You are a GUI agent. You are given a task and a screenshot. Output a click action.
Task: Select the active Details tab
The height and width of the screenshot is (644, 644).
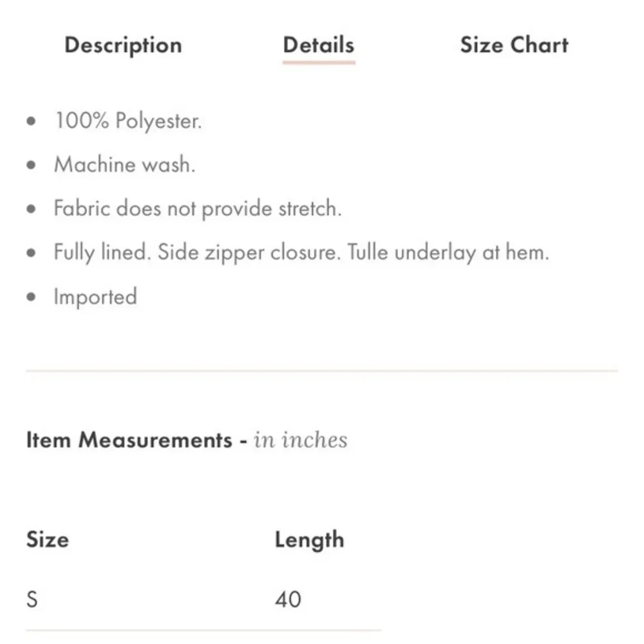(x=318, y=45)
